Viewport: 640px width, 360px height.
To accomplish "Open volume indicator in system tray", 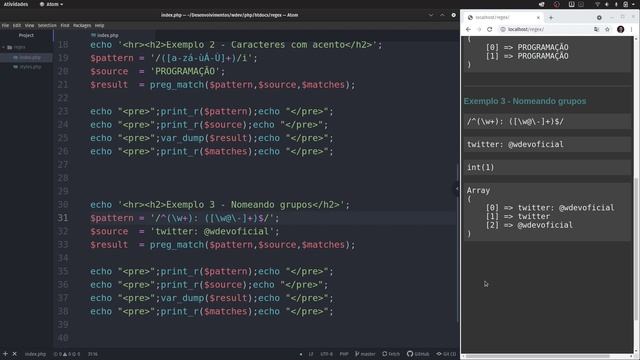I will (x=607, y=4).
